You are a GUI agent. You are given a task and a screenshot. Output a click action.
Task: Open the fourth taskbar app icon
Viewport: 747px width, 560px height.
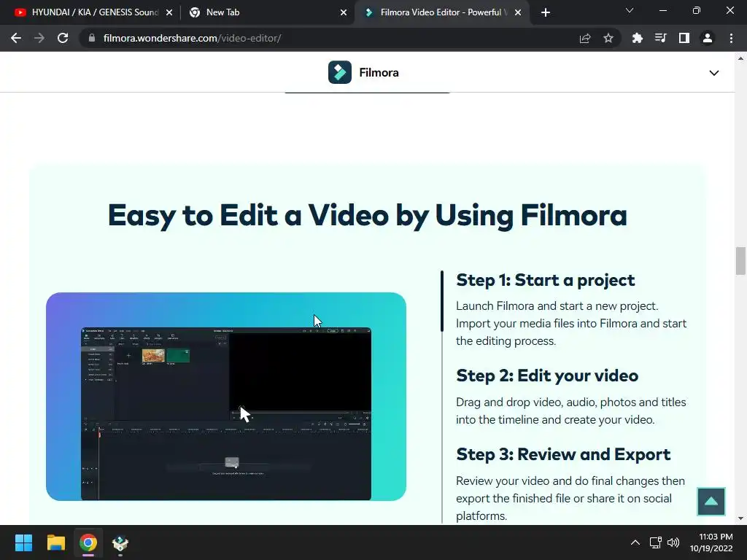pyautogui.click(x=120, y=542)
